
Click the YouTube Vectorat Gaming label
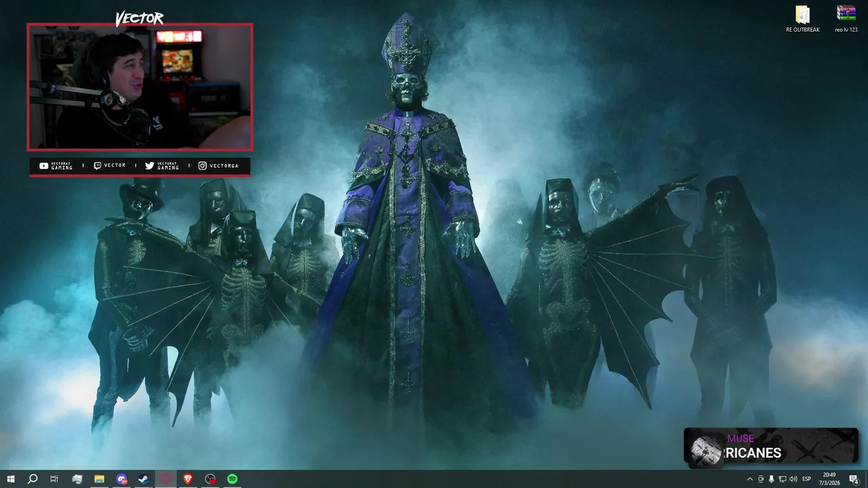(x=56, y=166)
